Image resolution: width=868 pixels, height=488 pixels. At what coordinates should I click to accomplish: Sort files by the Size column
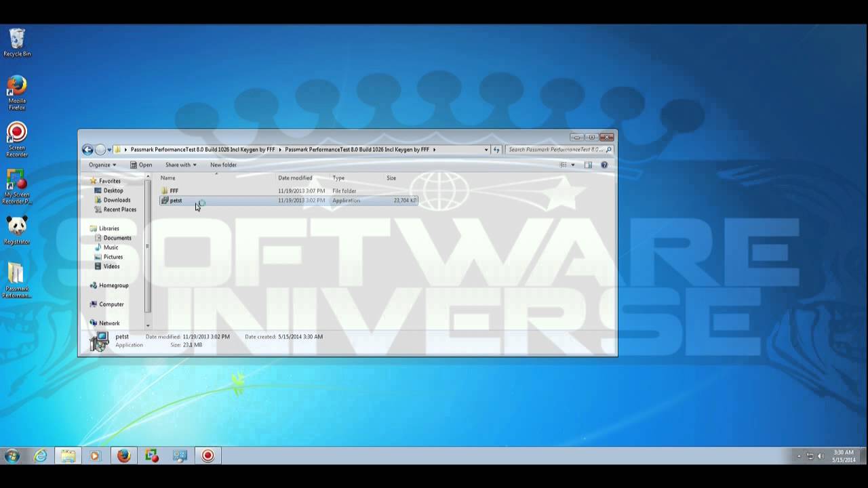391,178
